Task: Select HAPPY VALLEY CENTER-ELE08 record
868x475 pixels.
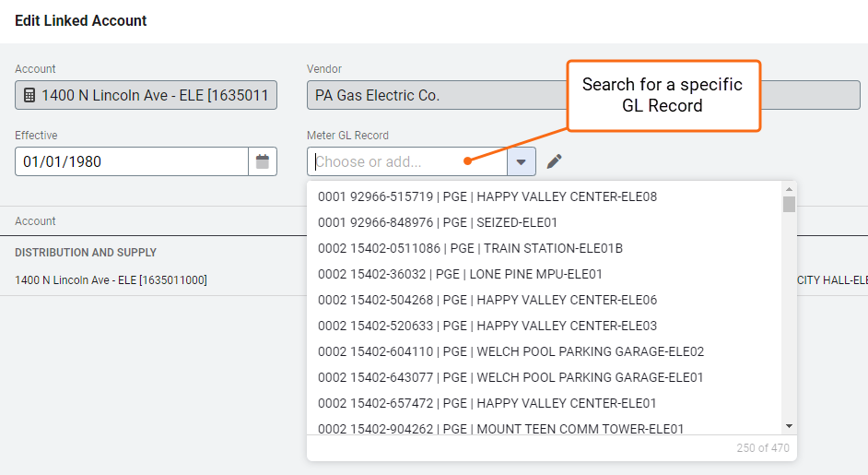Action: click(x=544, y=196)
